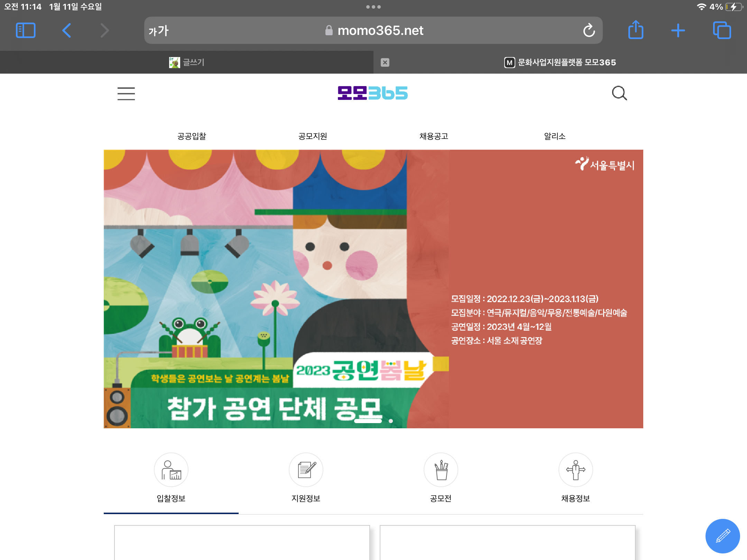The width and height of the screenshot is (747, 560).
Task: Select the 문화사업지원플랫폼 모모365 tab
Action: click(x=560, y=62)
